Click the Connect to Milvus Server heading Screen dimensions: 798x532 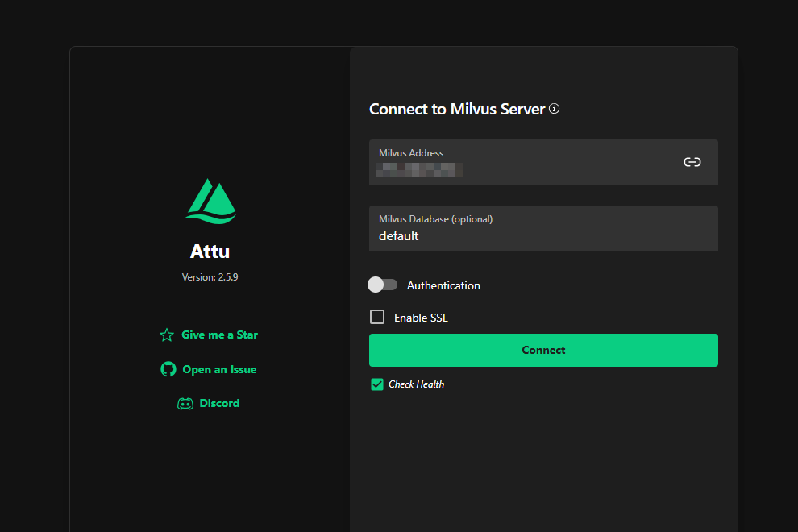[x=457, y=109]
